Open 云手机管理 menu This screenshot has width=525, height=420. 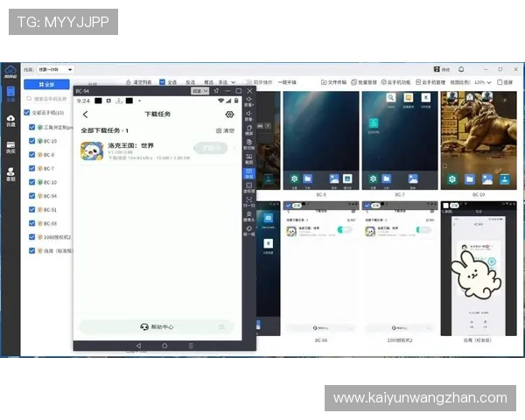pyautogui.click(x=430, y=82)
